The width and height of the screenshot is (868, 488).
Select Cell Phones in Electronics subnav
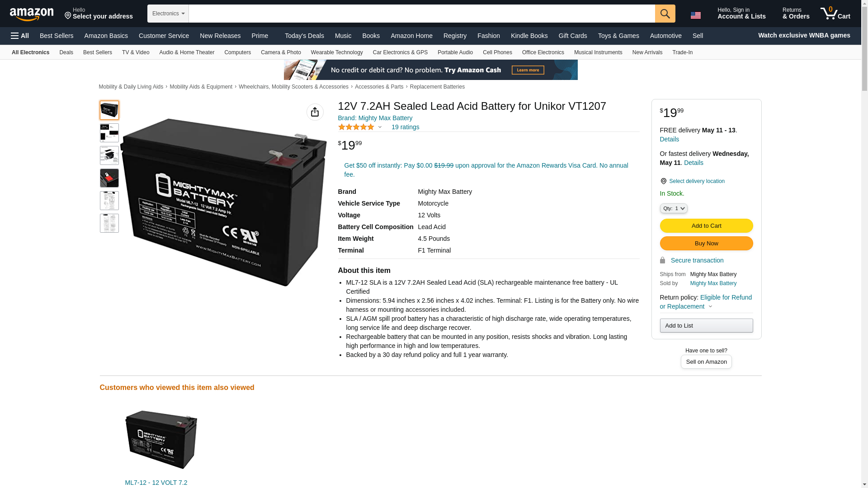tap(497, 52)
